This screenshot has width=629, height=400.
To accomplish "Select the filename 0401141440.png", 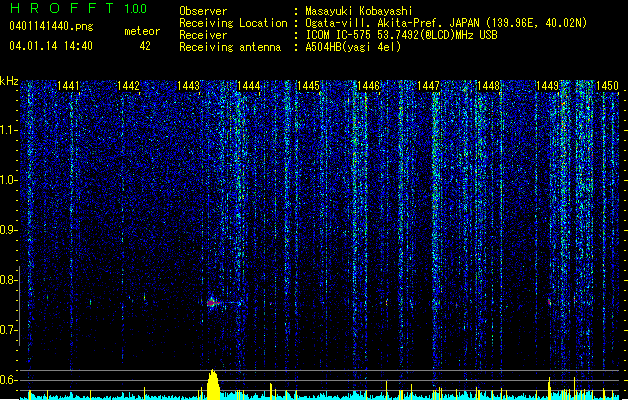I will [x=51, y=26].
